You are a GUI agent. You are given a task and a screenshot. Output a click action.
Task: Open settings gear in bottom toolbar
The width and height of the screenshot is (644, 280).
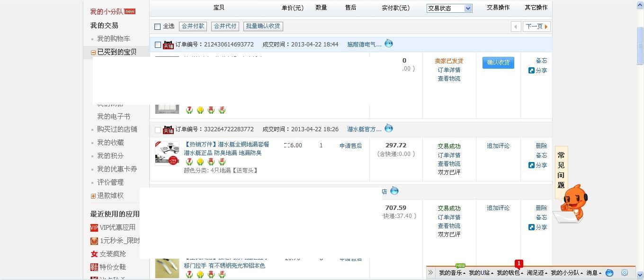coord(625,272)
